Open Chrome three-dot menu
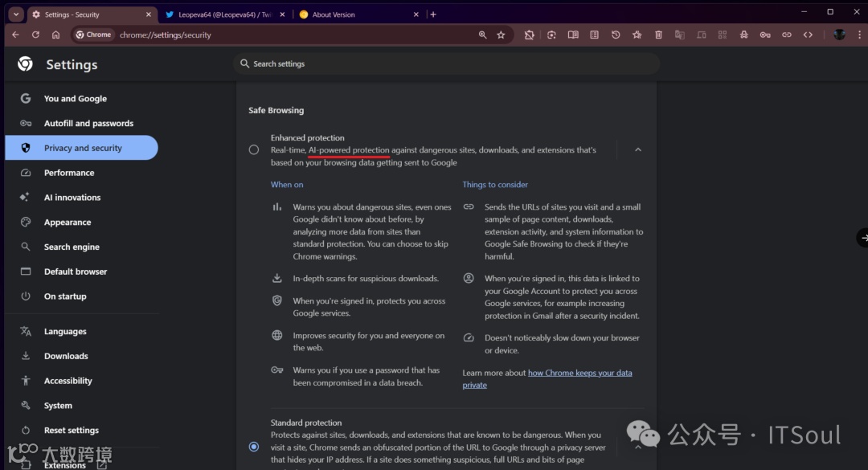The height and width of the screenshot is (470, 868). (859, 35)
